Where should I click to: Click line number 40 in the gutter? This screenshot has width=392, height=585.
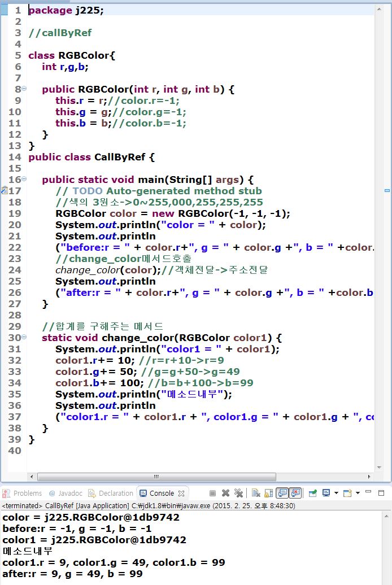click(x=15, y=451)
